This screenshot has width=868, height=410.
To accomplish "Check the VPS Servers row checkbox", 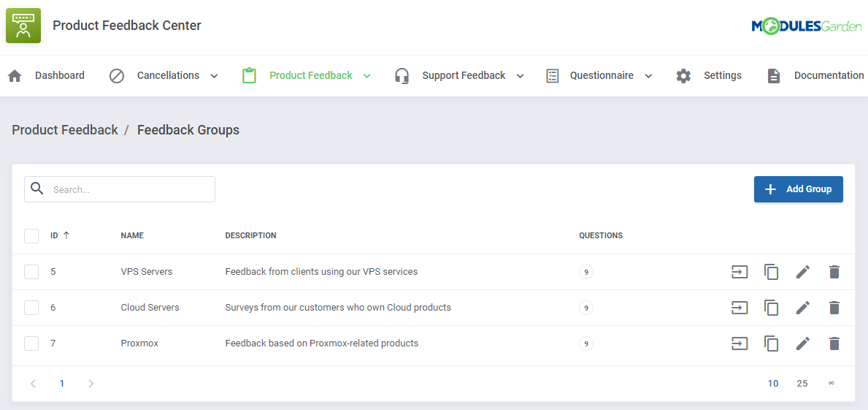I will (31, 272).
